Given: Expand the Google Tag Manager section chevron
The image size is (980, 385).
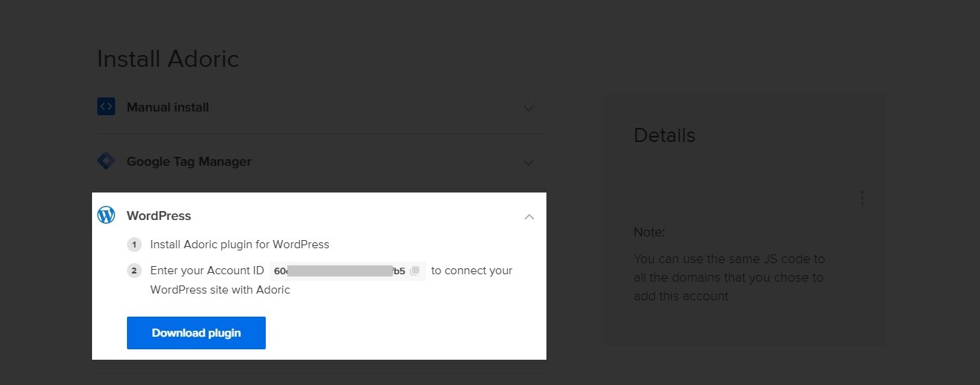Looking at the screenshot, I should [x=529, y=162].
